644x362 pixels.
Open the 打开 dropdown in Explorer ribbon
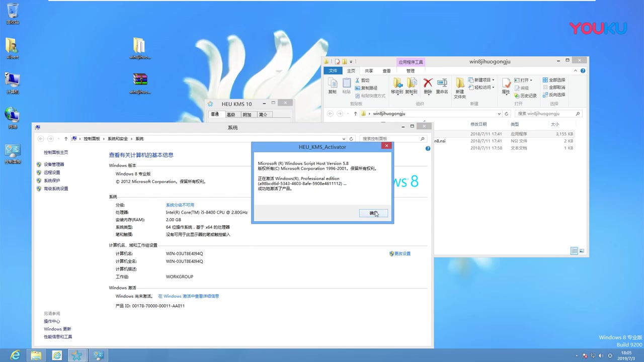tap(523, 80)
